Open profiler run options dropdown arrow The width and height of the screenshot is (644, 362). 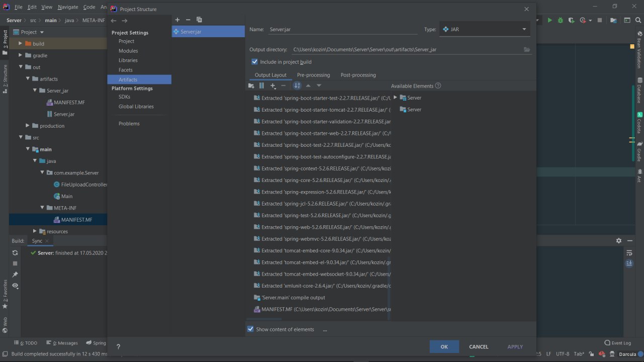point(590,21)
